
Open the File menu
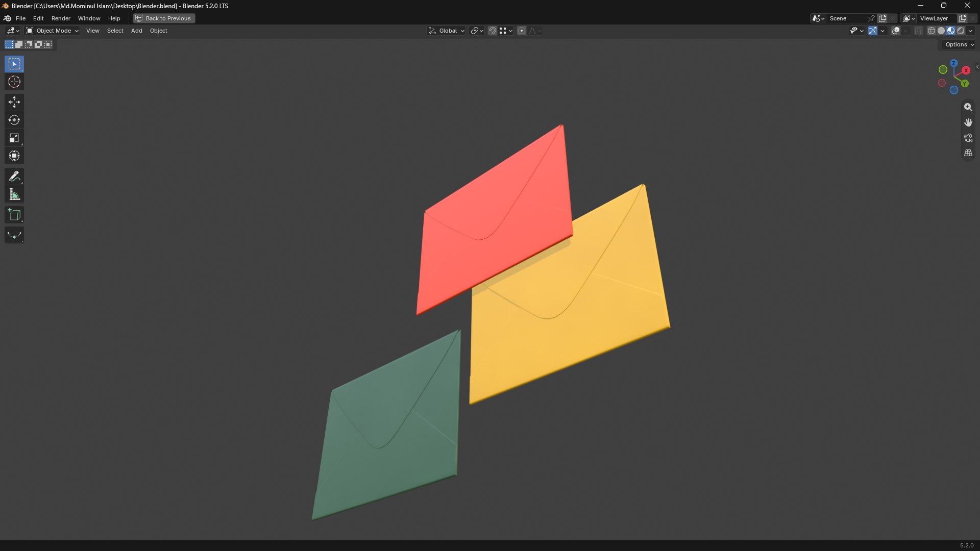point(20,18)
